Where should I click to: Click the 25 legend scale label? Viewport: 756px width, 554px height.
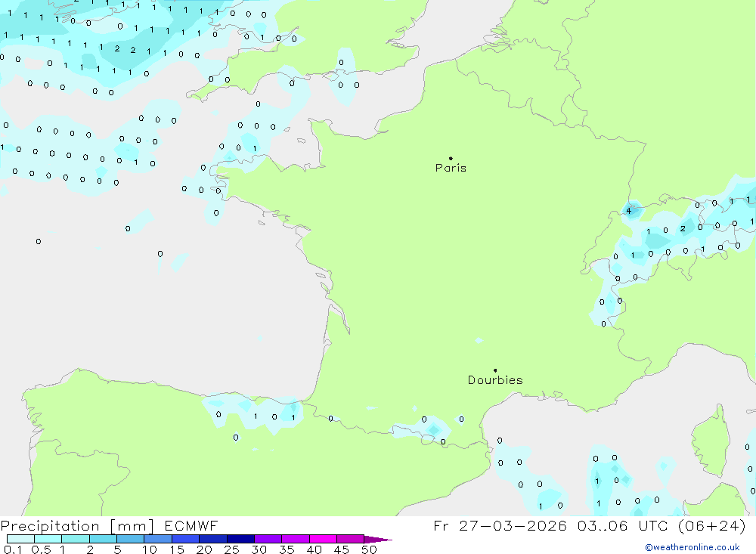point(231,549)
